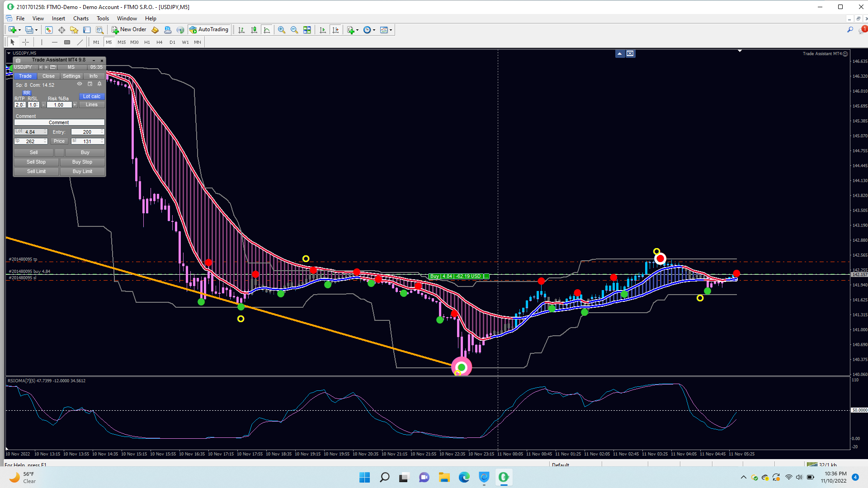Click Trade Assistant screenshot camera icon

tap(18, 60)
